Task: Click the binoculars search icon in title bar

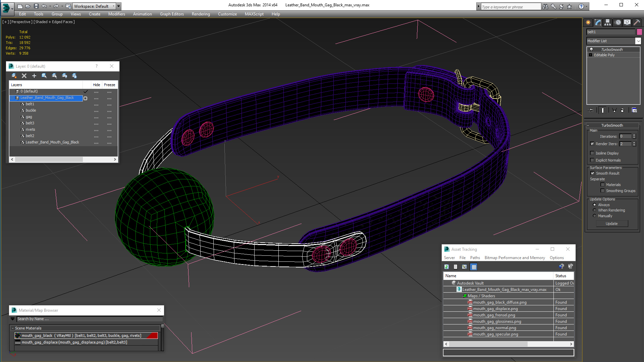Action: pos(545,6)
